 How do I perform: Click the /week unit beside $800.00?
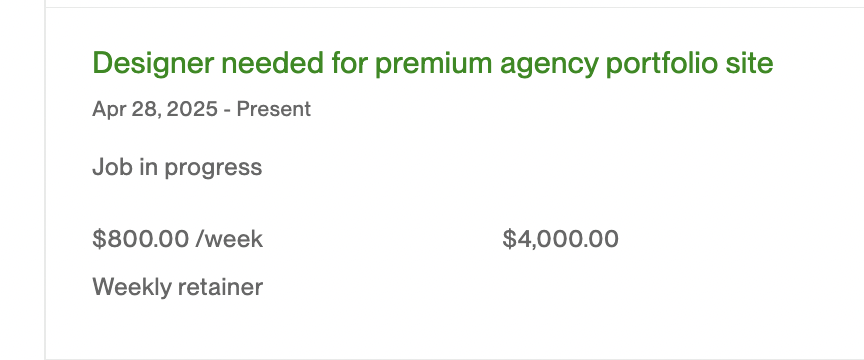(x=229, y=239)
